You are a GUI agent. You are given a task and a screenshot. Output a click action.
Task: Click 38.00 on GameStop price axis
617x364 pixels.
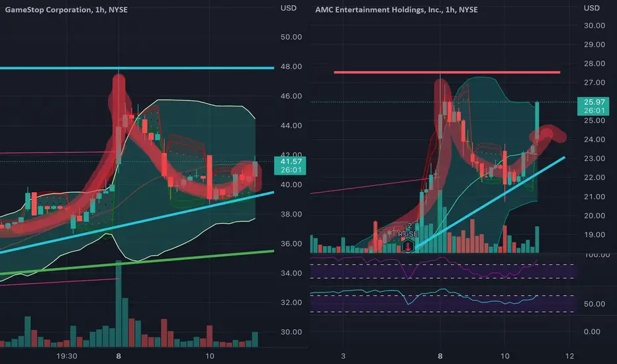(291, 214)
